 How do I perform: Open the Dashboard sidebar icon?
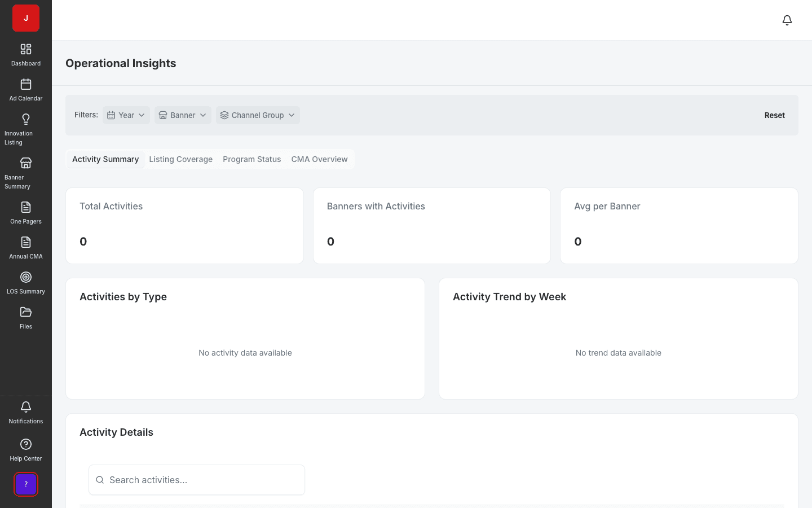[x=26, y=49]
